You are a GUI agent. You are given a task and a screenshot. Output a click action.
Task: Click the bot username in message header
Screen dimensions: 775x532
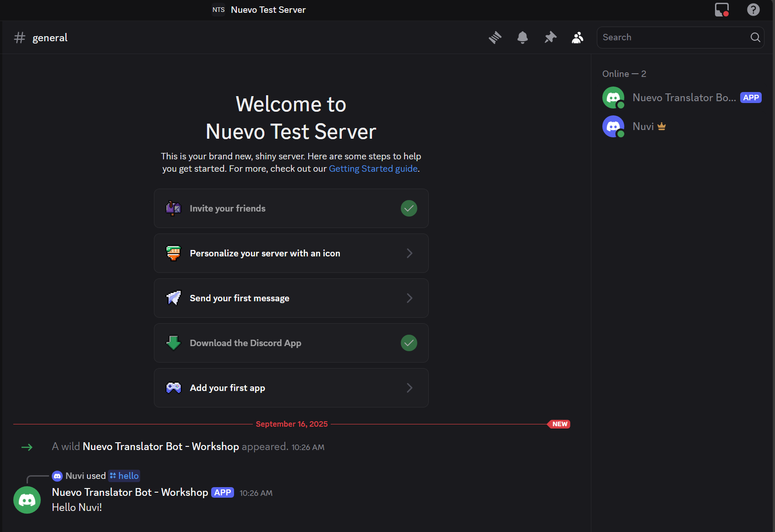pos(130,492)
